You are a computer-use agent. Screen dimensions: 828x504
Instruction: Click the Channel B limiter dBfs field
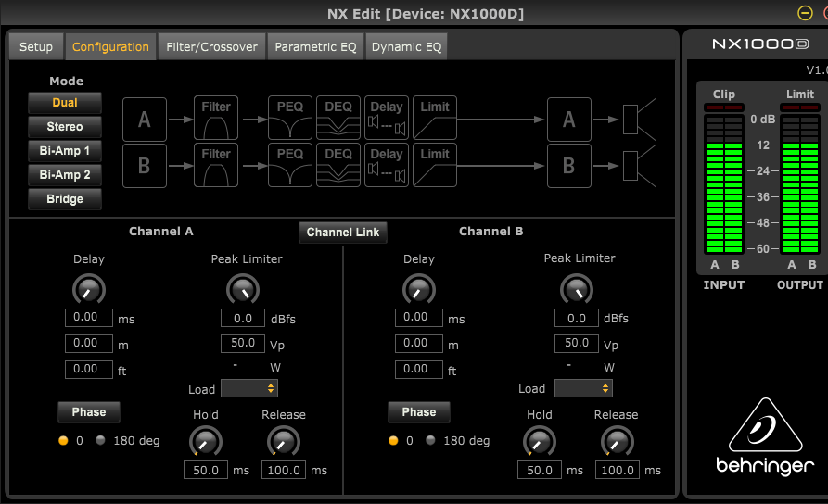click(x=577, y=318)
